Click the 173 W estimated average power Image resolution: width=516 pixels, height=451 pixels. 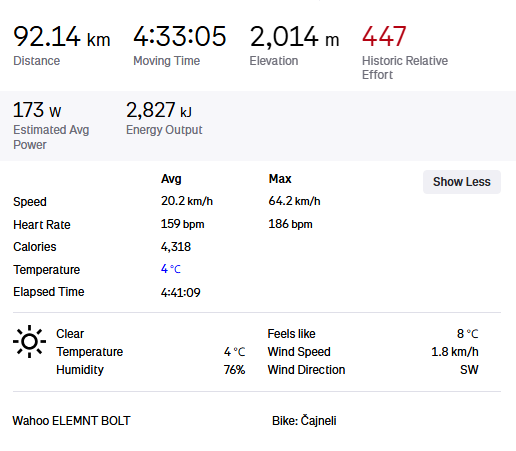(37, 110)
